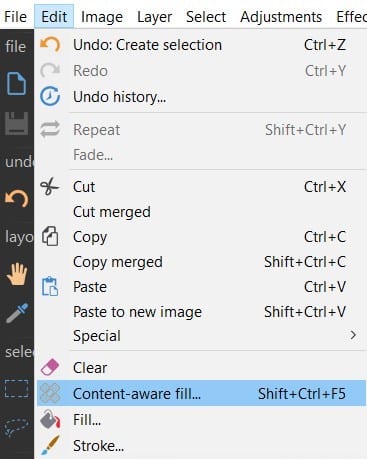This screenshot has width=367, height=459.
Task: Select Copy merged menu entry
Action: pos(201,262)
